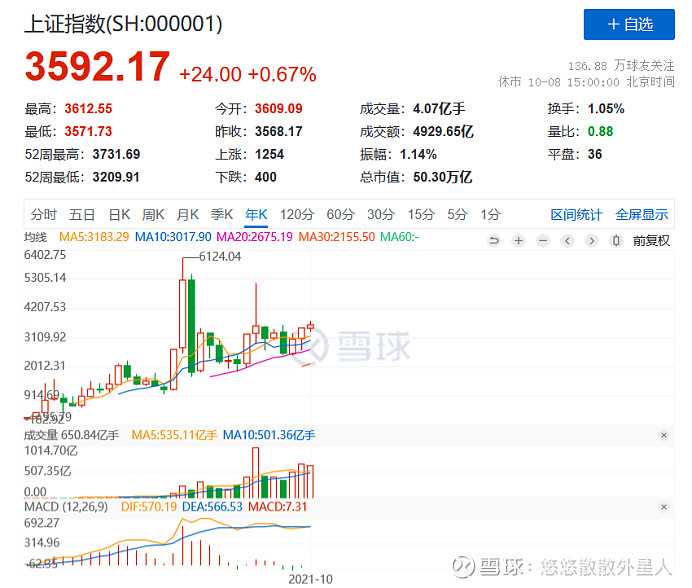Switch to the 60分 interval tab

(x=340, y=215)
